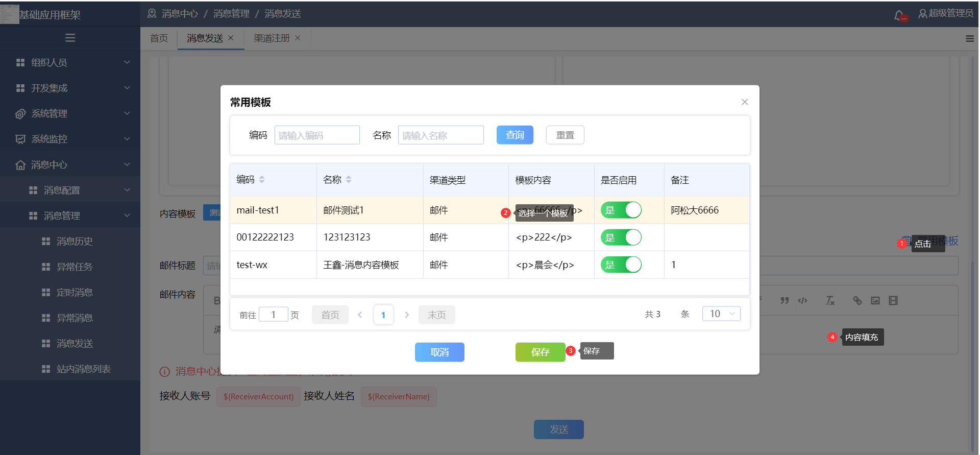Viewport: 980px width, 455px height.
Task: Expand the 开发集成 menu chevron
Action: point(127,88)
